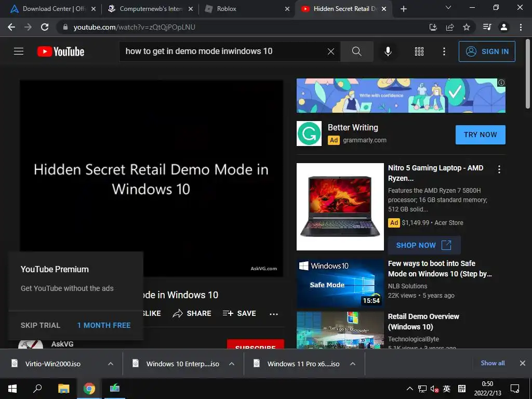Open the Windows 11 Pro x6....iso download item
This screenshot has height=399, width=532.
pos(298,364)
